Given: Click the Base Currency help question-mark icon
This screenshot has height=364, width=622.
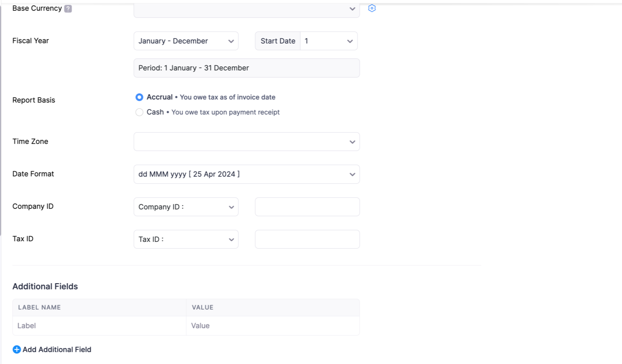Looking at the screenshot, I should point(68,9).
